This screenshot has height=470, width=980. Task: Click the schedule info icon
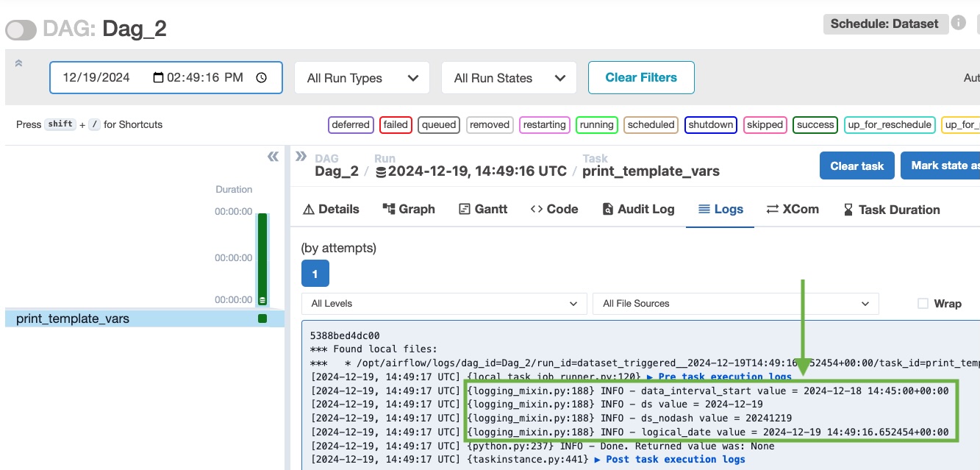(x=959, y=23)
